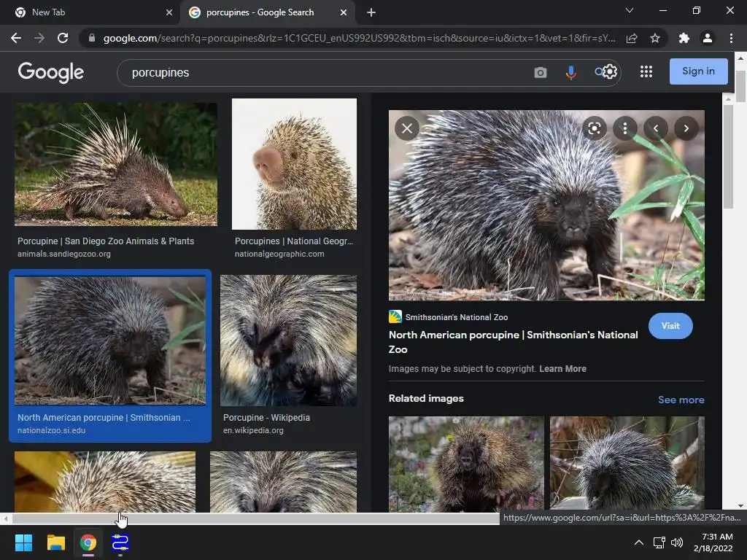Go to previous image in preview
This screenshot has width=747, height=560.
tap(656, 129)
